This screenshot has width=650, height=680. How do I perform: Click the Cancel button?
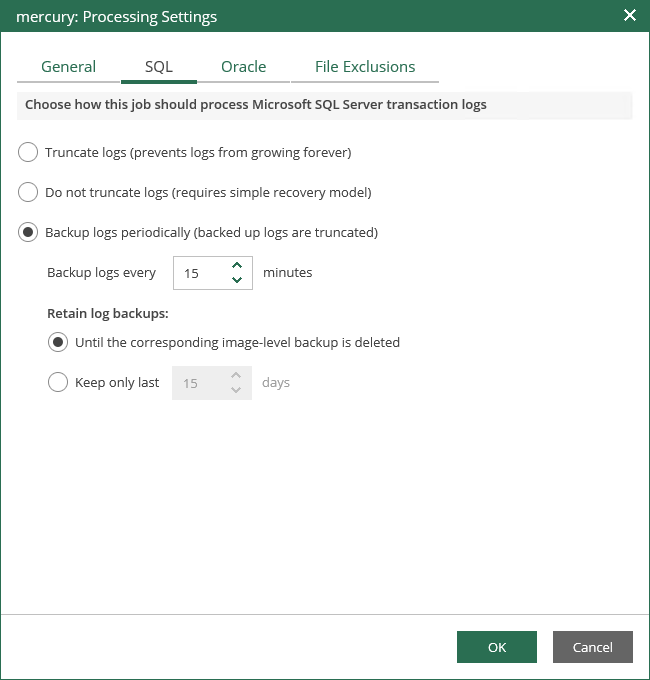pyautogui.click(x=593, y=647)
